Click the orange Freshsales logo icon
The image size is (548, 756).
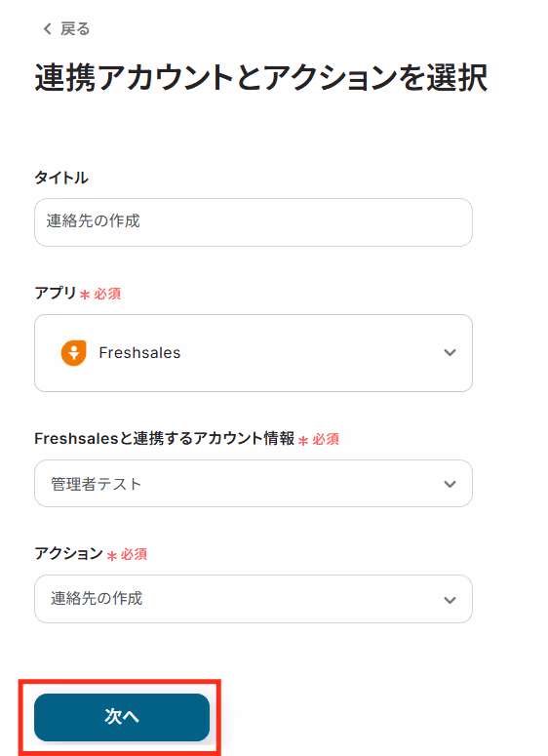click(74, 353)
